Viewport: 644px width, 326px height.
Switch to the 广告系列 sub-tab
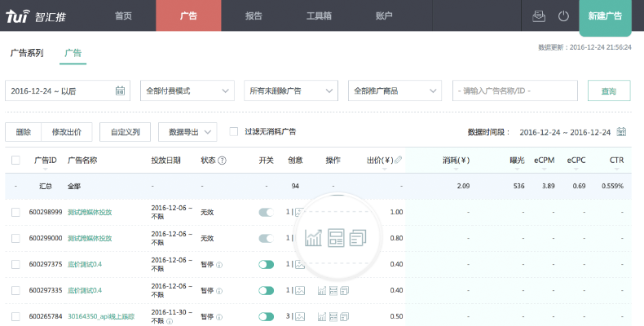coord(27,53)
